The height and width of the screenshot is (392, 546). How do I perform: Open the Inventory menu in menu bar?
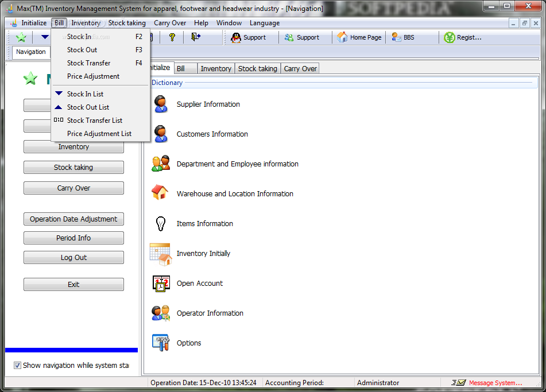coord(86,23)
